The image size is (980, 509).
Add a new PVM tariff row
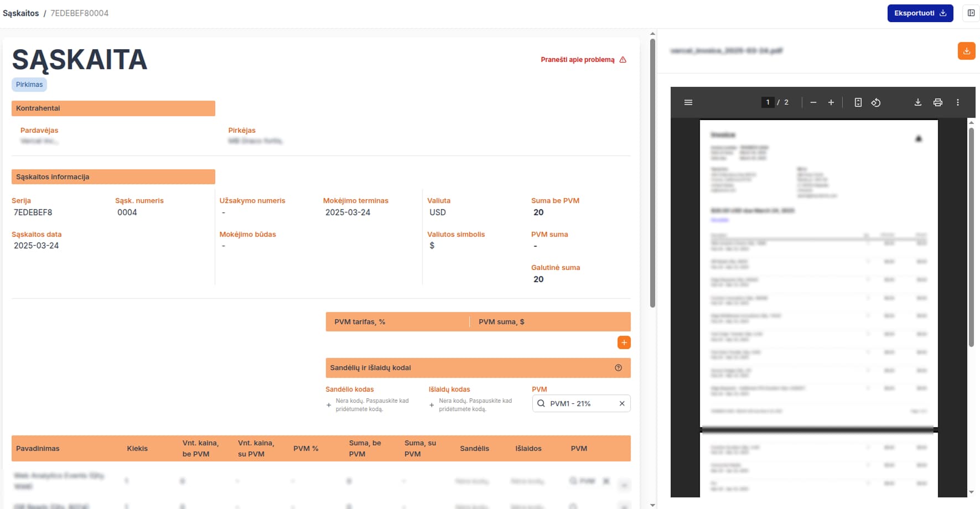[624, 342]
